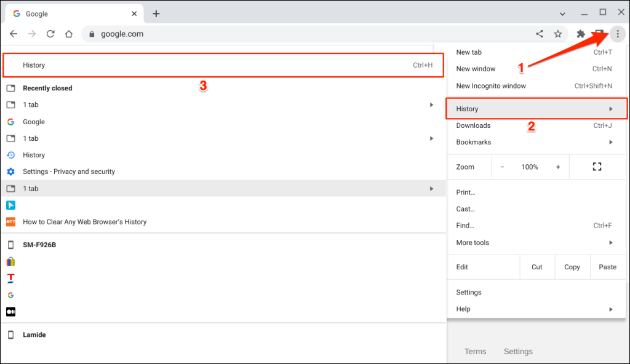Bookmark this page with the star icon
The height and width of the screenshot is (364, 630).
[x=558, y=34]
